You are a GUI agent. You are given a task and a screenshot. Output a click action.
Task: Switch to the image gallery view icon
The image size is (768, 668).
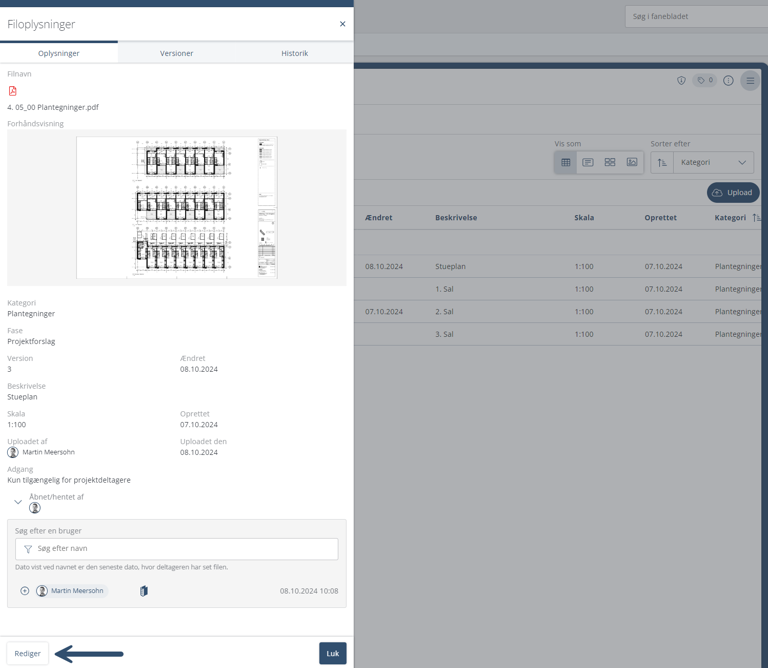click(x=632, y=162)
